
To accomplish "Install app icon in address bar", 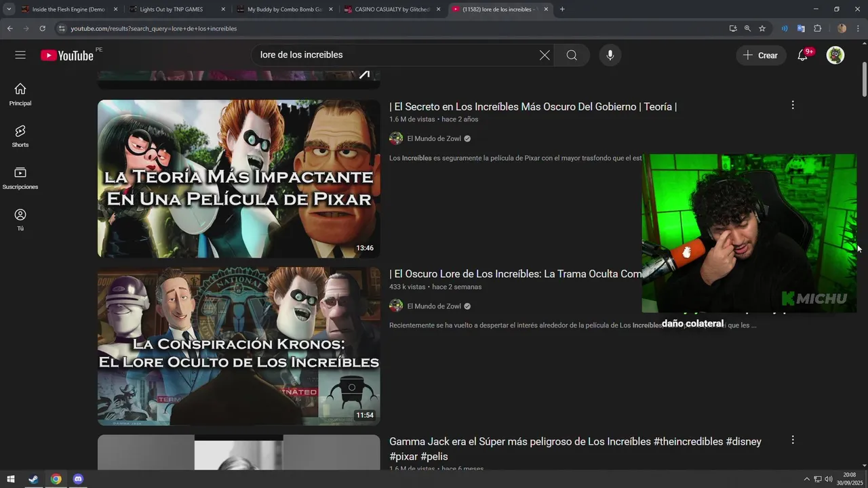I will 733,28.
